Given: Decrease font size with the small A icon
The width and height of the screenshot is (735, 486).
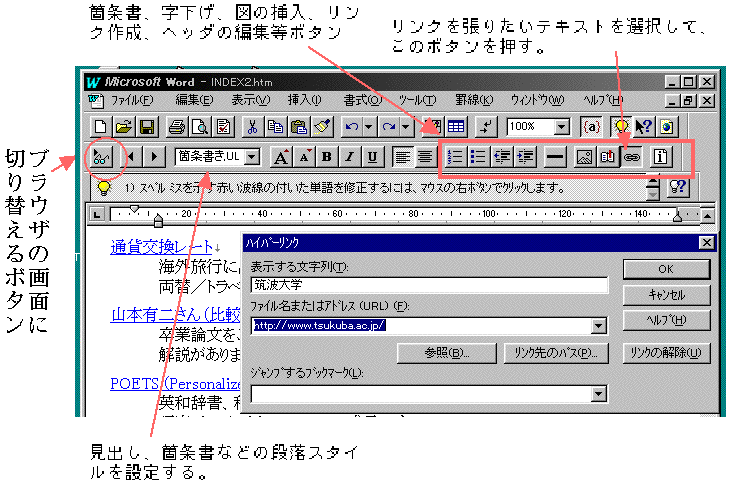Looking at the screenshot, I should point(304,157).
